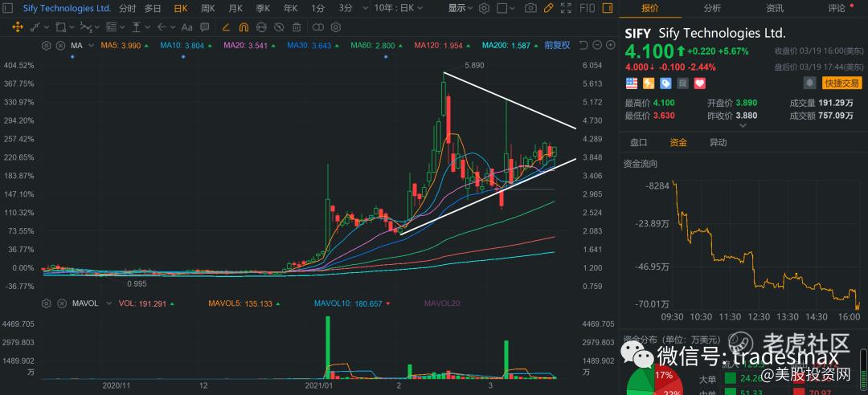Switch to the 异动 unusual activity tab
The width and height of the screenshot is (868, 395).
tap(718, 143)
